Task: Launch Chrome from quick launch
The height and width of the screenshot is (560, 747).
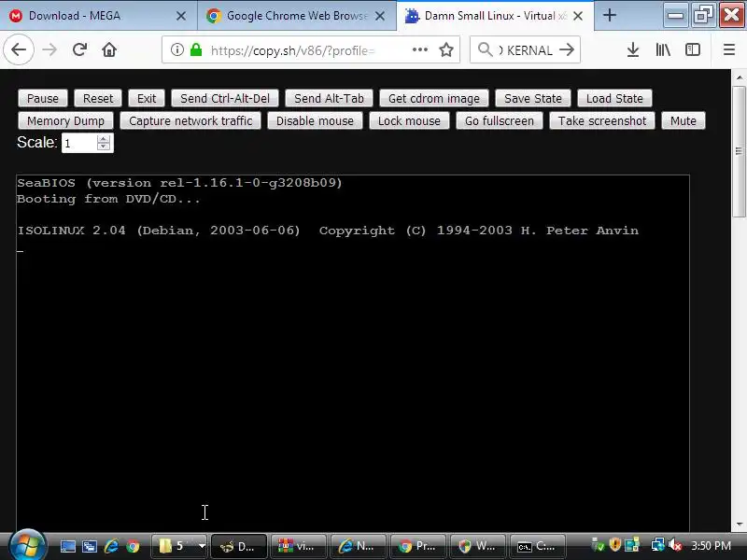Action: (133, 546)
